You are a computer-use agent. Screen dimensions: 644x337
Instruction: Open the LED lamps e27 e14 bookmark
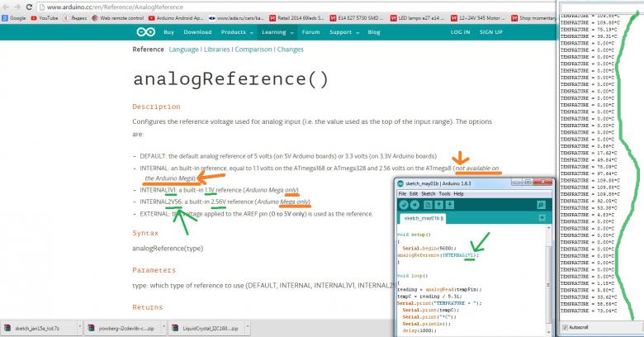pyautogui.click(x=417, y=18)
